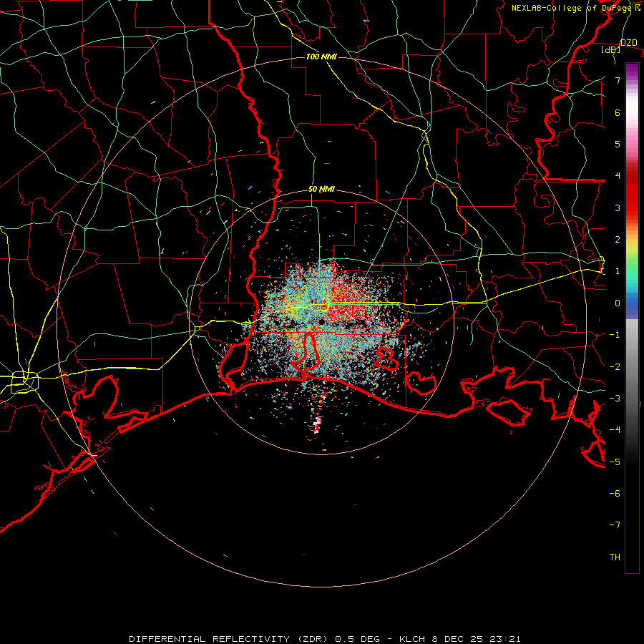Click the "6" value on color scale
The image size is (644, 644).
click(x=618, y=112)
